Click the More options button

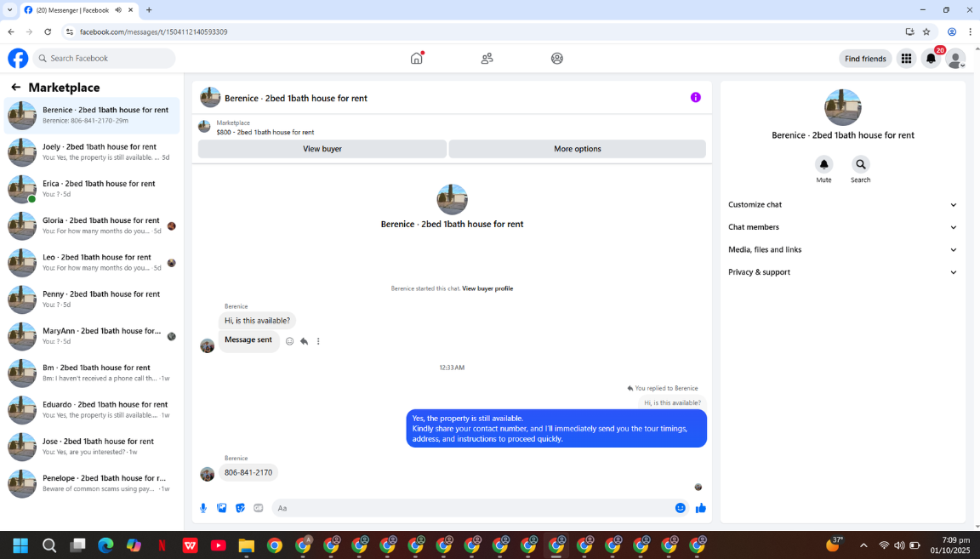coord(578,149)
